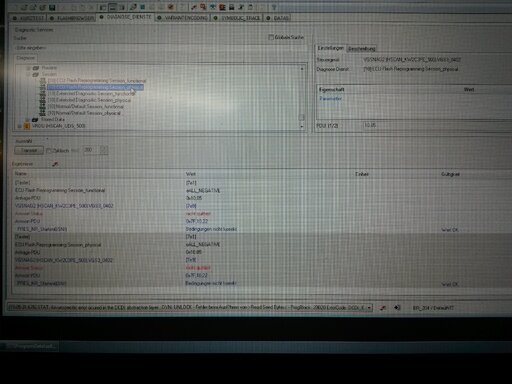Click the magnifier search icon in toolbar
This screenshot has height=384, width=512.
(x=203, y=7)
